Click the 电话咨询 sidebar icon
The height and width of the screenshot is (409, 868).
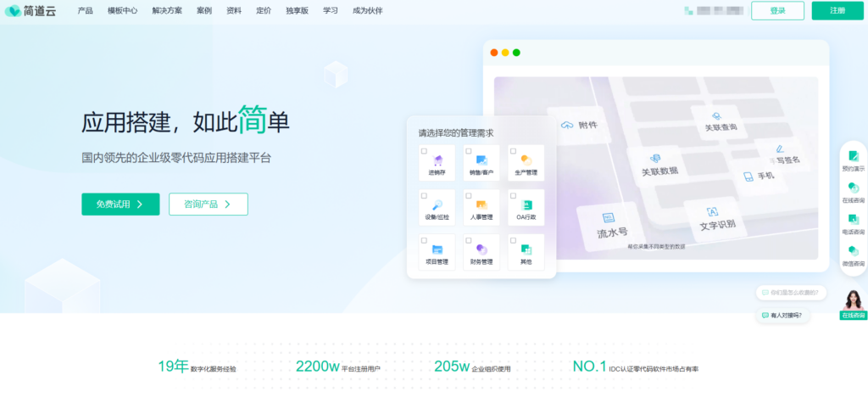pos(854,219)
